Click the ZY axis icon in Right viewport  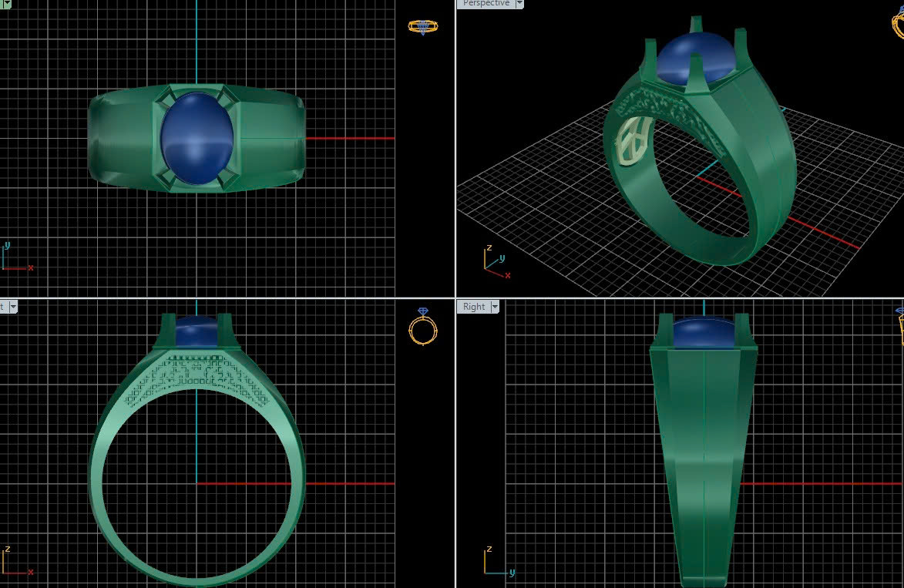(x=497, y=563)
